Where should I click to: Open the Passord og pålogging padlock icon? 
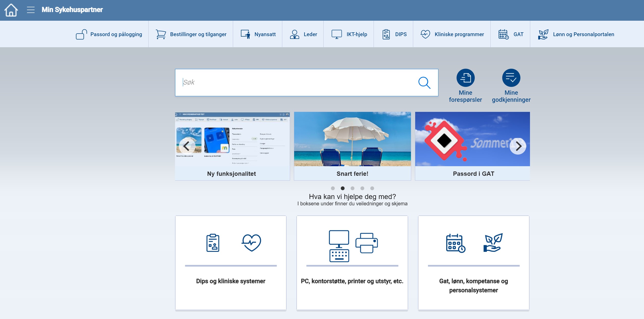[81, 34]
